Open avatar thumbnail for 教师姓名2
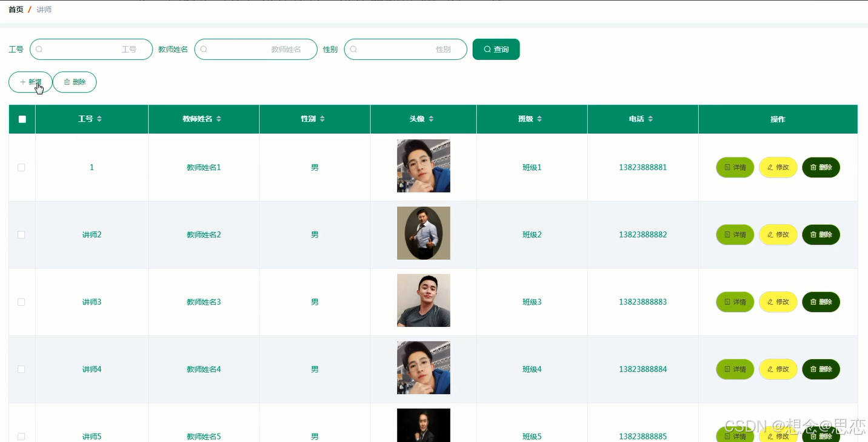The image size is (868, 442). [424, 233]
